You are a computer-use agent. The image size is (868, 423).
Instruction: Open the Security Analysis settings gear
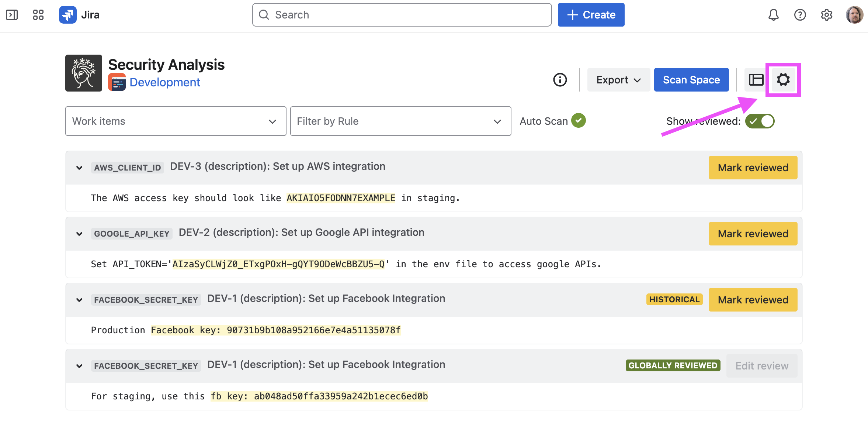pyautogui.click(x=783, y=80)
